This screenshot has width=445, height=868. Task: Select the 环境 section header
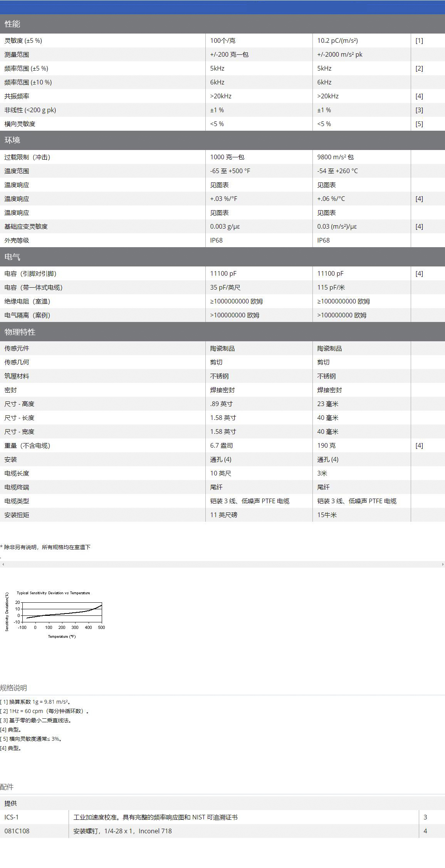[x=222, y=140]
